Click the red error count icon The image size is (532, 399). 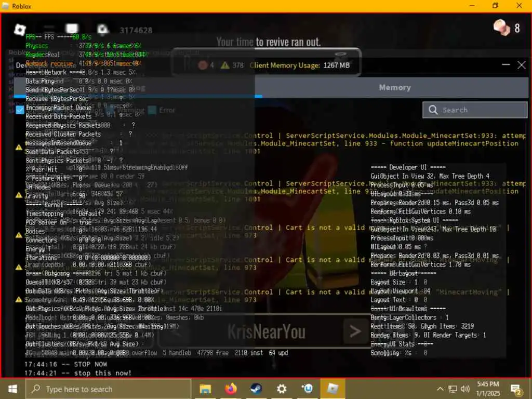click(x=203, y=65)
